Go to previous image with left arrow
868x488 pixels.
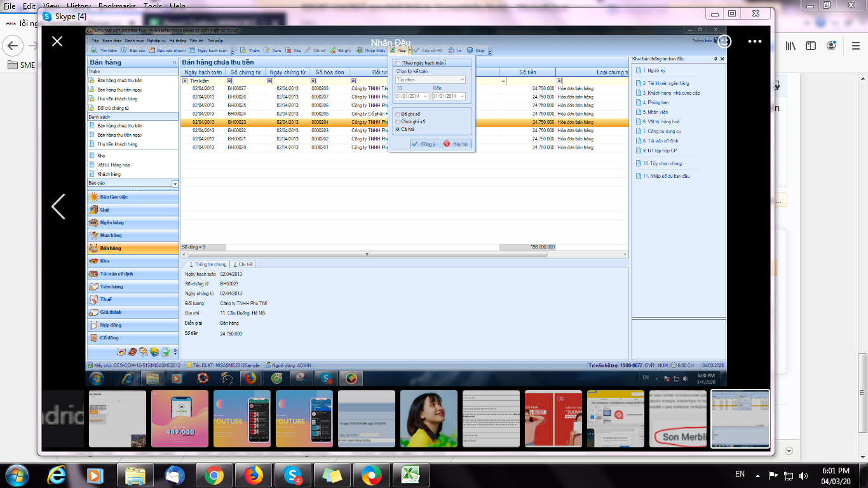pyautogui.click(x=58, y=207)
